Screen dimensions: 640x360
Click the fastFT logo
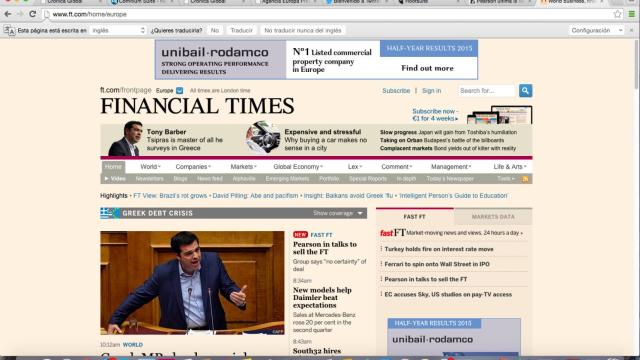(x=392, y=233)
